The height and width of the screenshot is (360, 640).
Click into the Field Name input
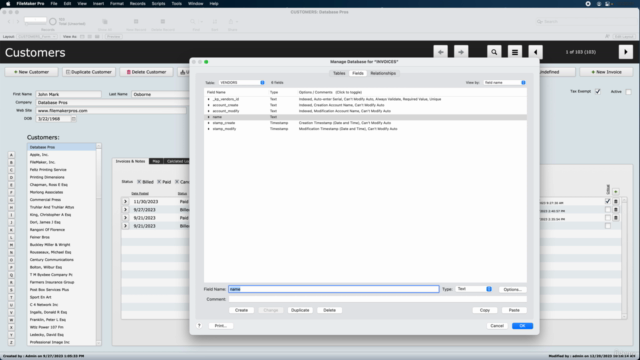(333, 289)
